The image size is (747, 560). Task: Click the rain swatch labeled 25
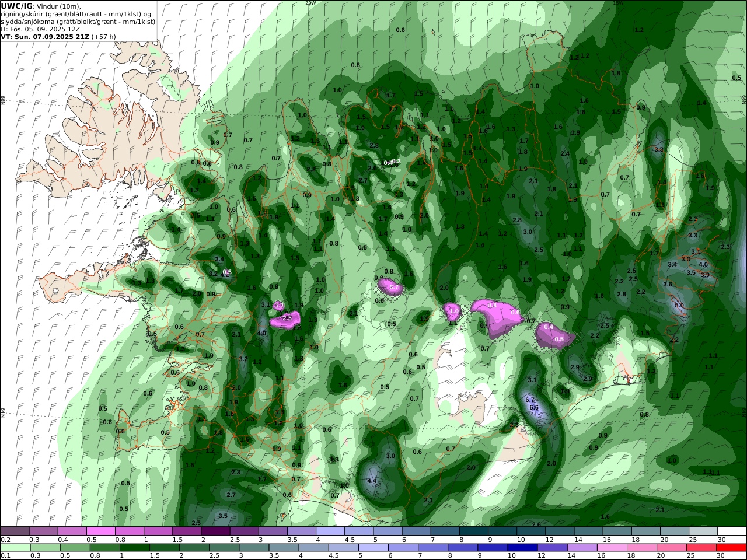(x=702, y=548)
